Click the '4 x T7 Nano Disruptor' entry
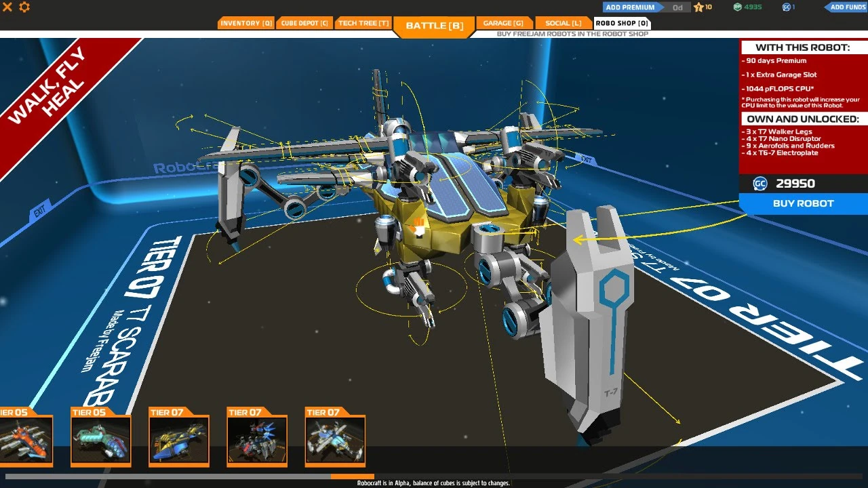 point(781,139)
